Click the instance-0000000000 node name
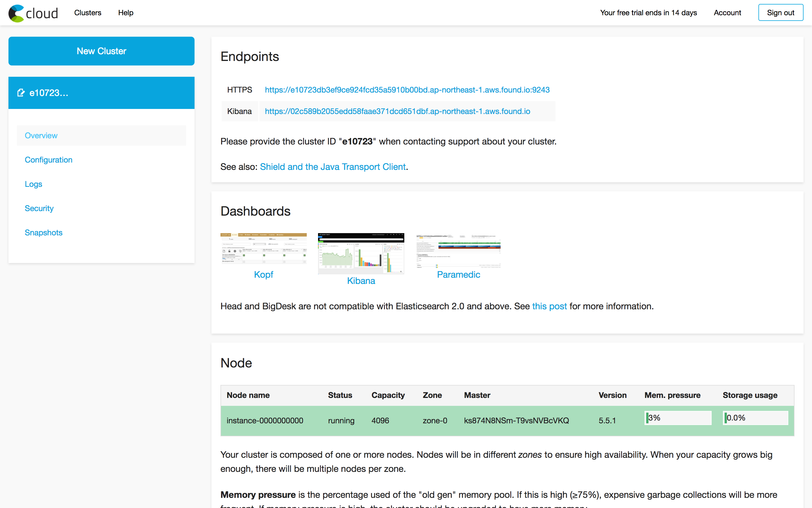The height and width of the screenshot is (508, 812). [265, 421]
